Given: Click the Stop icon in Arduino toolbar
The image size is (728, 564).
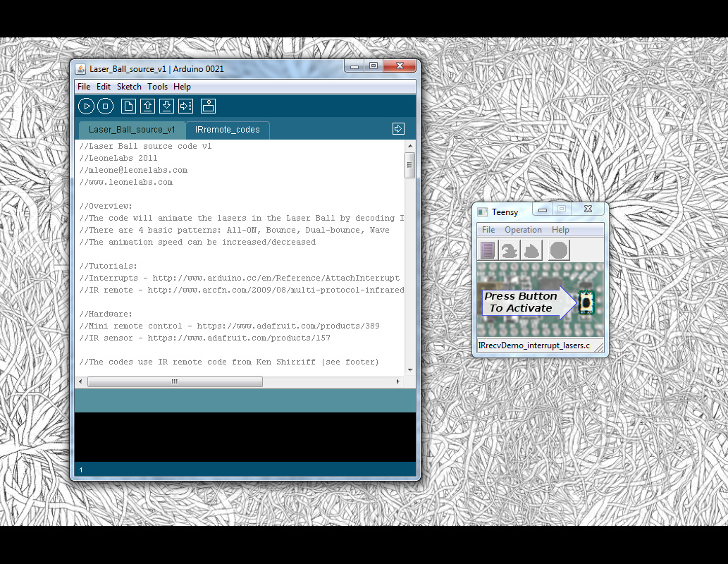Looking at the screenshot, I should pos(106,106).
